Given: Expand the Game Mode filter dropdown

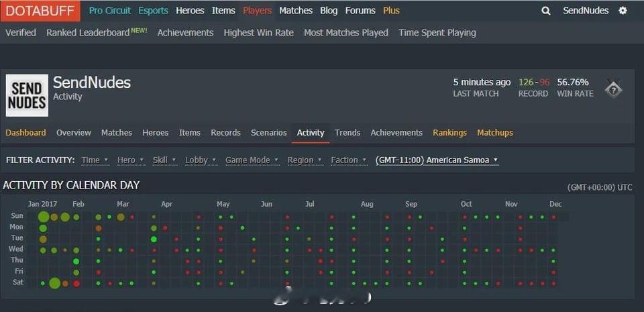Looking at the screenshot, I should pos(252,160).
